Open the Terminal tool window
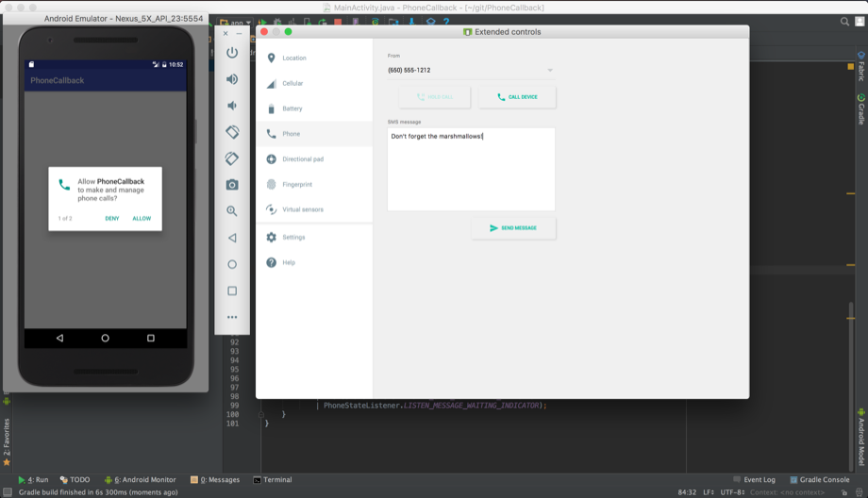This screenshot has width=868, height=498. point(273,480)
